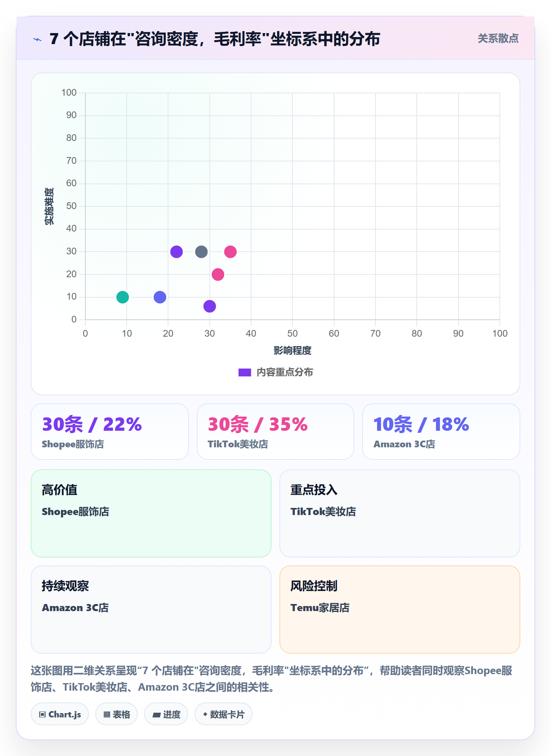Click the pink scatter point at x≈35, y≈30
The width and height of the screenshot is (551, 756).
[x=230, y=252]
